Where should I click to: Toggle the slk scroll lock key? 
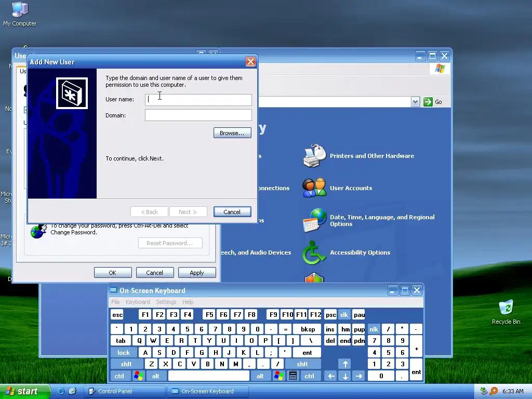tap(344, 315)
